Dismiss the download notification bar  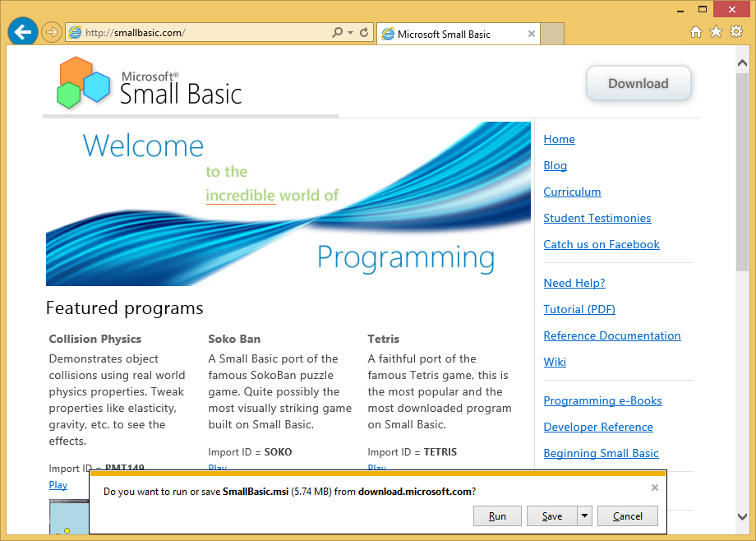655,488
